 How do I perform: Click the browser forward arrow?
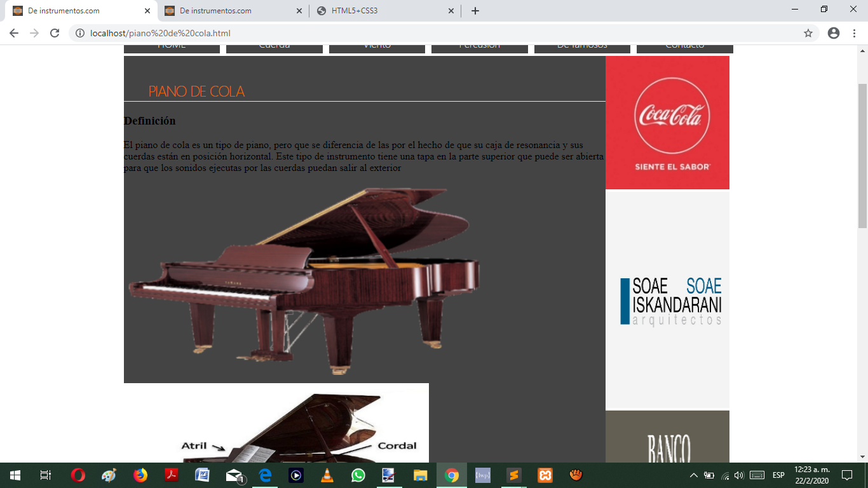pos(34,33)
